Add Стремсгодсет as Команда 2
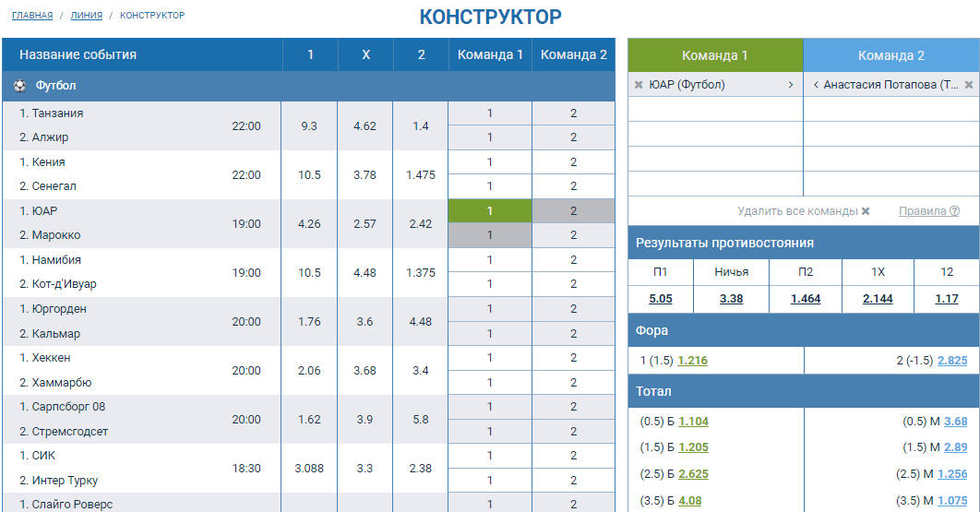980x512 pixels. pyautogui.click(x=574, y=432)
